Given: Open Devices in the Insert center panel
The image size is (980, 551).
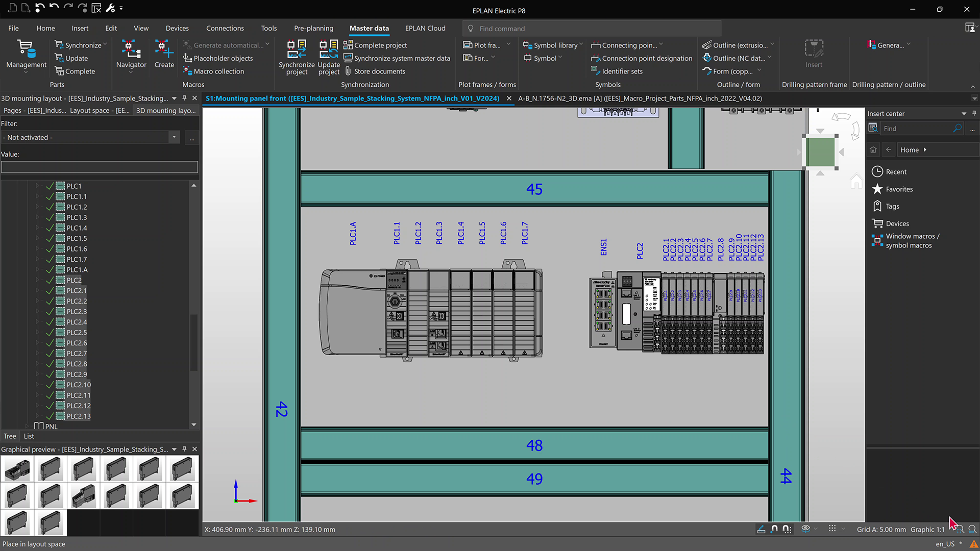Looking at the screenshot, I should [x=897, y=223].
